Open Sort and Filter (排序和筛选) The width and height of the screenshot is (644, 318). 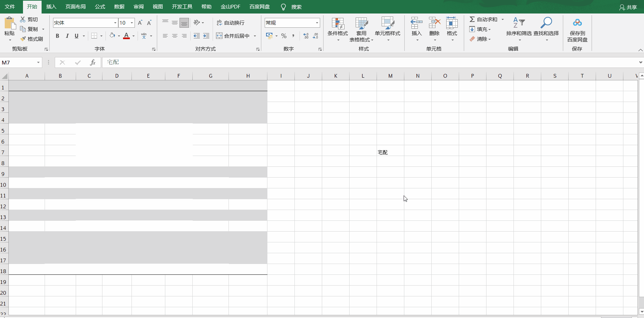point(519,29)
